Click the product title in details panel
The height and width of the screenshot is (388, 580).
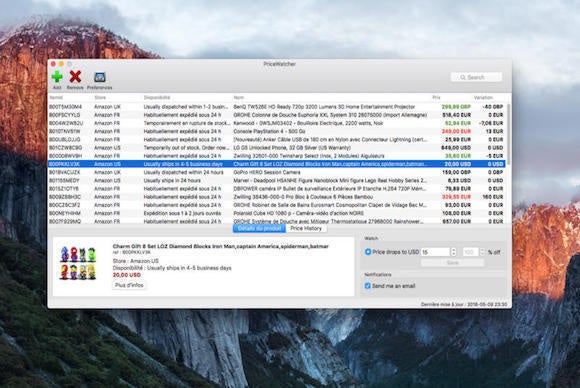click(x=220, y=246)
